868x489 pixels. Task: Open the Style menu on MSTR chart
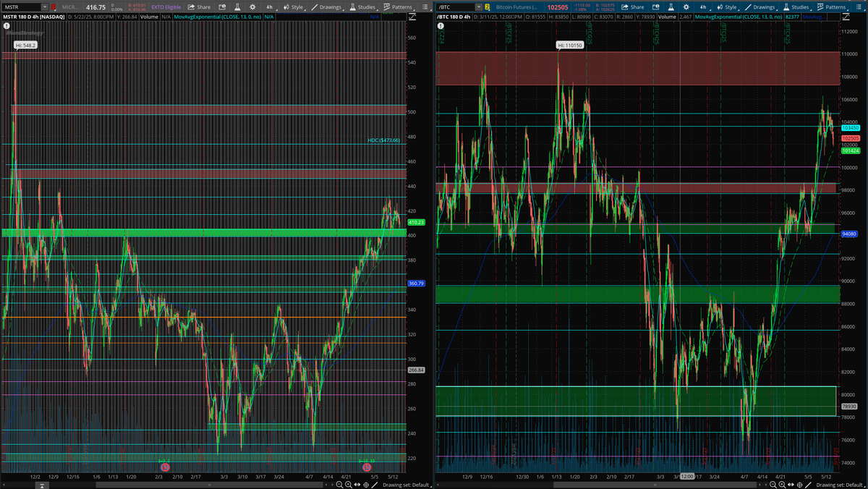coord(294,7)
